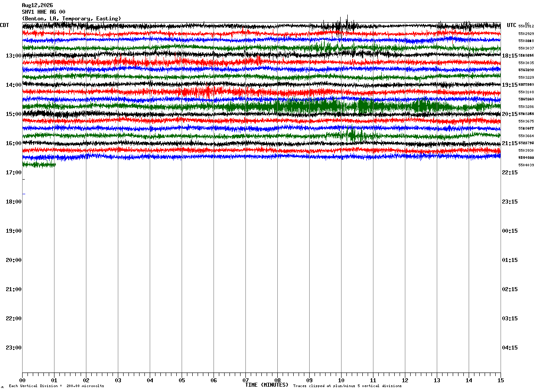Click the 04:15 UTC time label
Screen dimensions: 536x392
[x=510, y=348]
